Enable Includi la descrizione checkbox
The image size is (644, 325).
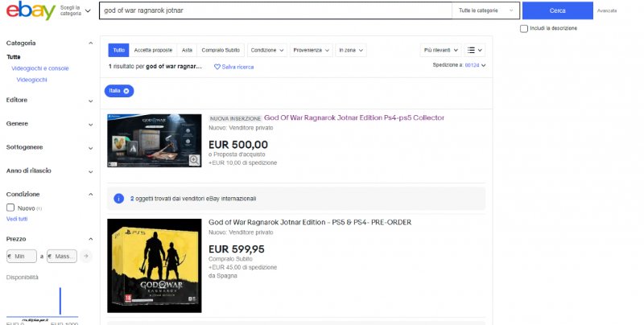[x=524, y=28]
